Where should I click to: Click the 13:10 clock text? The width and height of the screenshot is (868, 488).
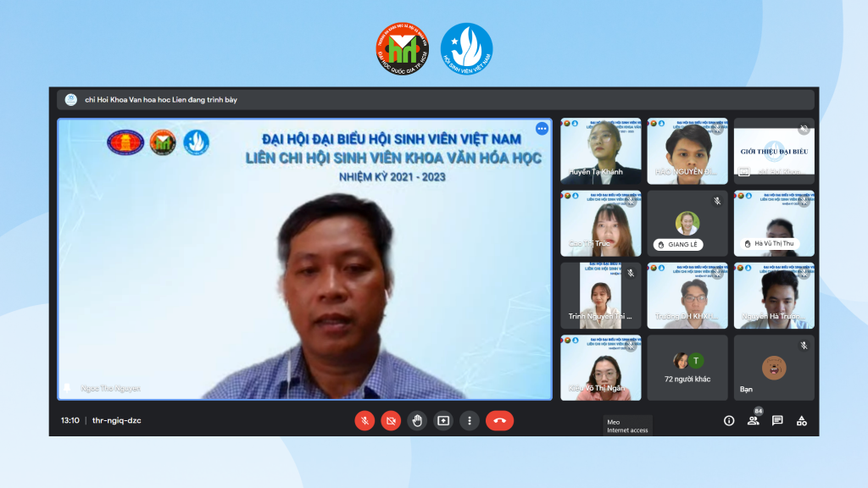[70, 420]
